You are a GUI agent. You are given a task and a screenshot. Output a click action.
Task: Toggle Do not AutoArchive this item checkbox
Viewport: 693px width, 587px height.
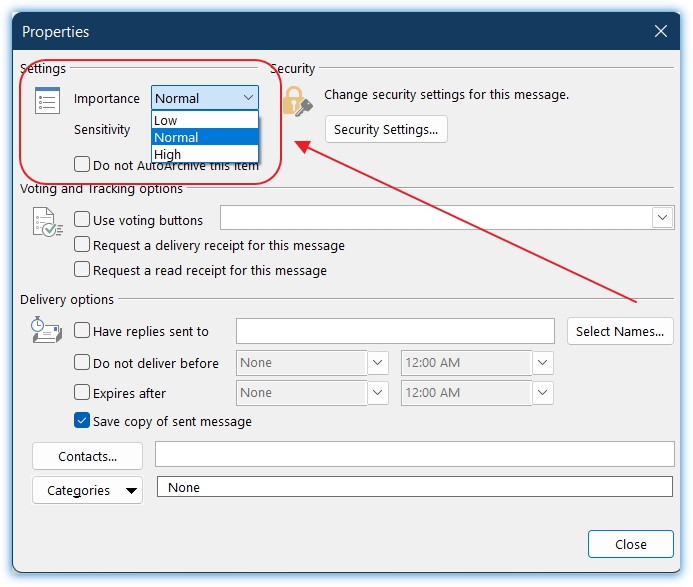click(82, 164)
